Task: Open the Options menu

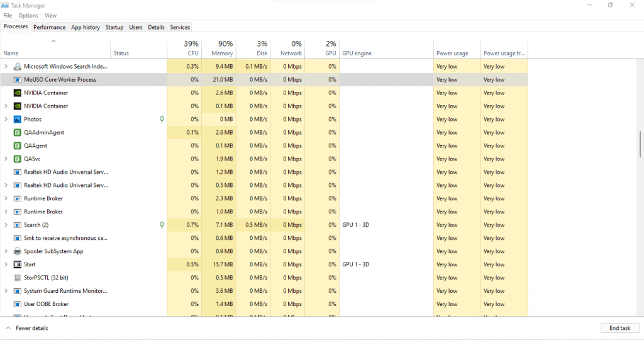Action: pyautogui.click(x=28, y=15)
